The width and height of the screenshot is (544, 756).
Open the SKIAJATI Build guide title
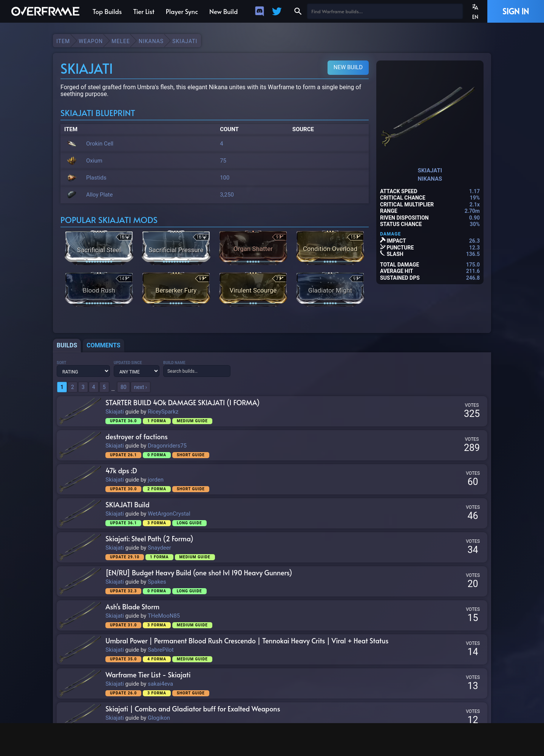127,505
